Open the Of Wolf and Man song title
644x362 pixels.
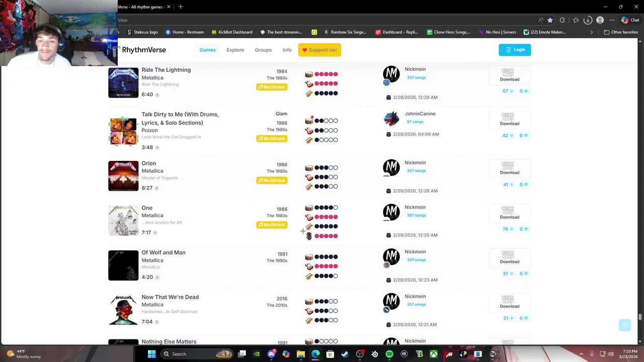[164, 252]
